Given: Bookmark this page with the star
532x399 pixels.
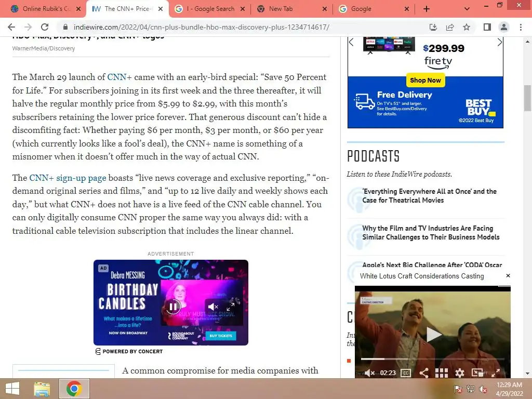Looking at the screenshot, I should (x=467, y=27).
